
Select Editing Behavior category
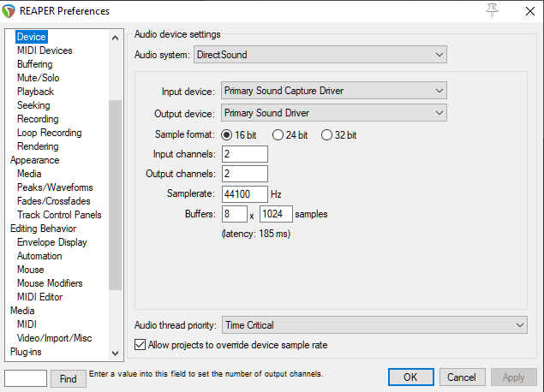(43, 229)
